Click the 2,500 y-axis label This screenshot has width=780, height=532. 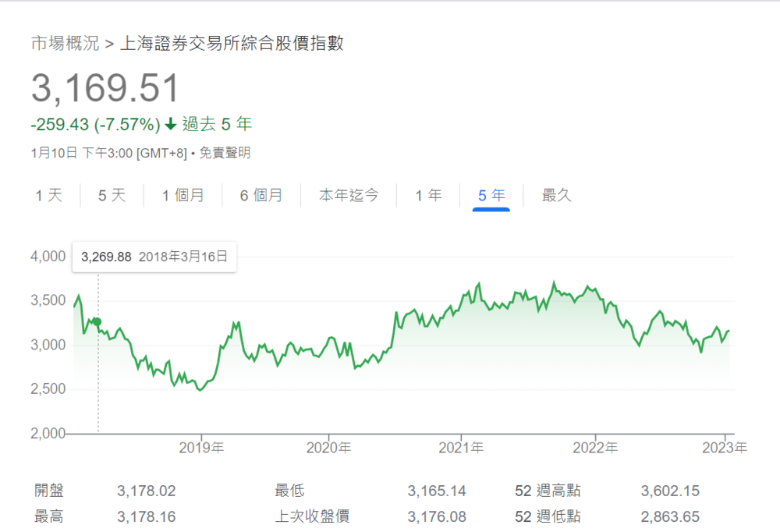(48, 388)
